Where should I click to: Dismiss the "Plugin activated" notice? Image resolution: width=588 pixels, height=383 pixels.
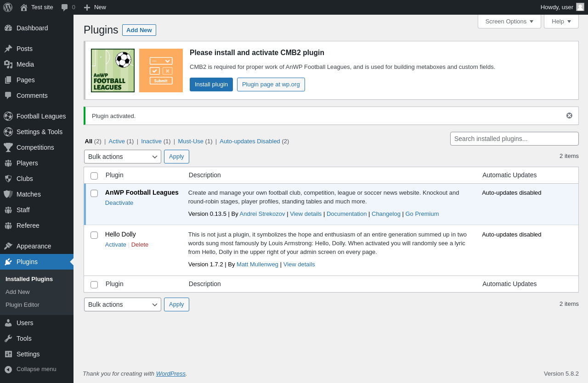tap(569, 116)
